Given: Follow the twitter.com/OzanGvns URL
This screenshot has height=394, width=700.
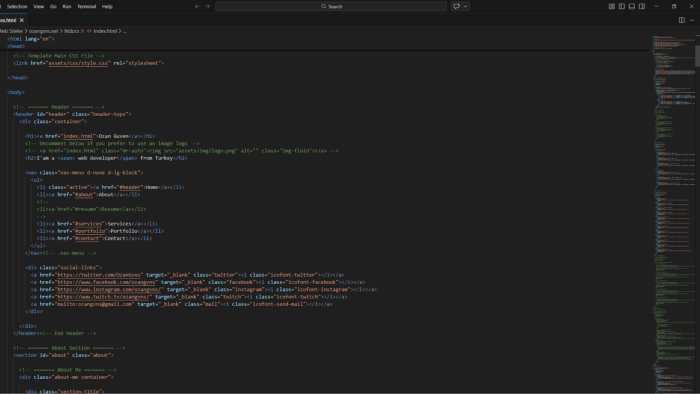Looking at the screenshot, I should coord(100,275).
